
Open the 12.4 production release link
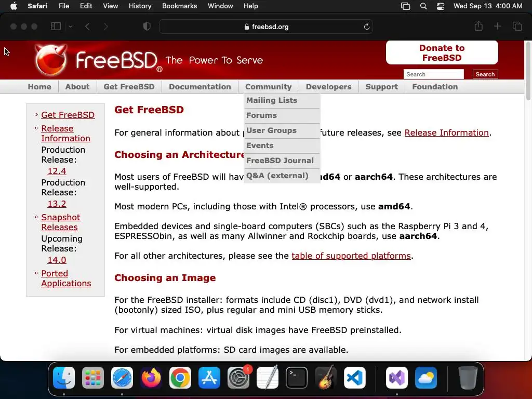click(x=57, y=171)
